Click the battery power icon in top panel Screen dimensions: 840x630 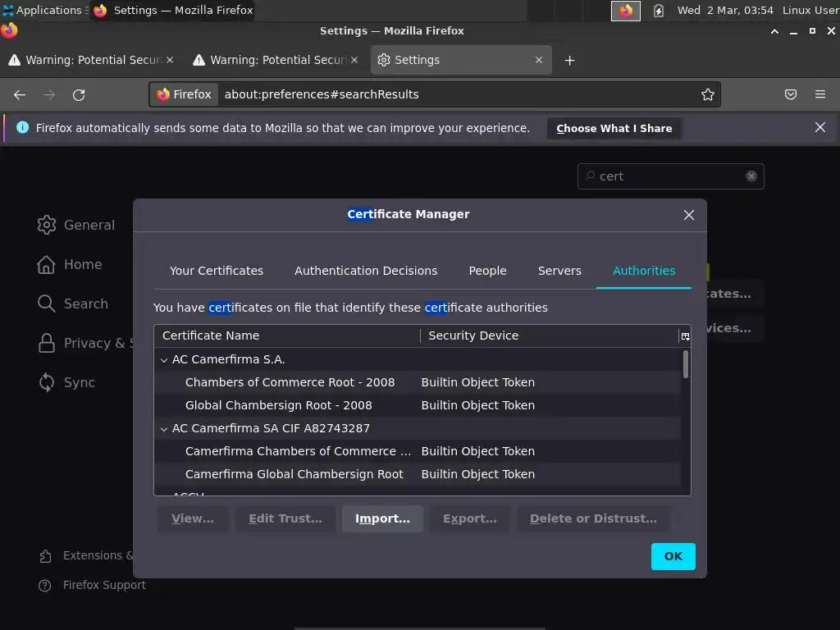[x=659, y=11]
